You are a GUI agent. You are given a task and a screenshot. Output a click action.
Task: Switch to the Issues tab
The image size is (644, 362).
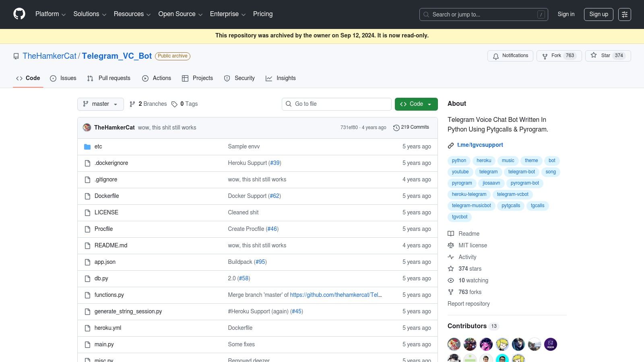coord(63,78)
